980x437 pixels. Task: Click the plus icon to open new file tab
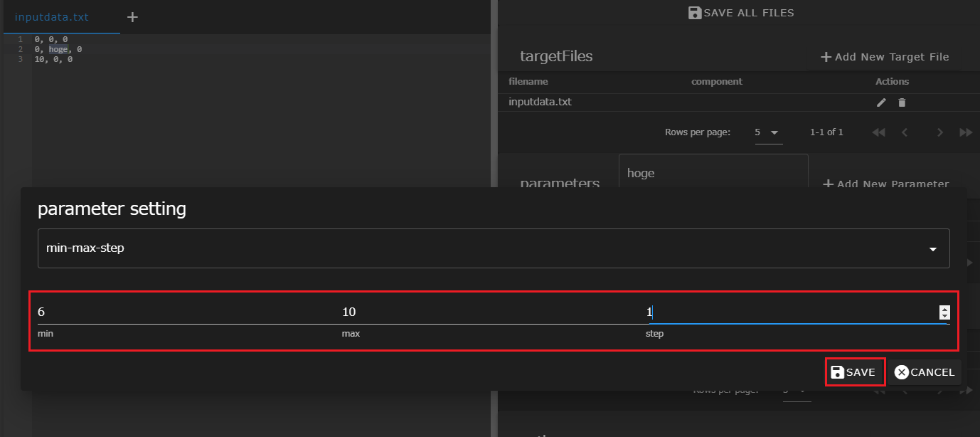point(132,17)
